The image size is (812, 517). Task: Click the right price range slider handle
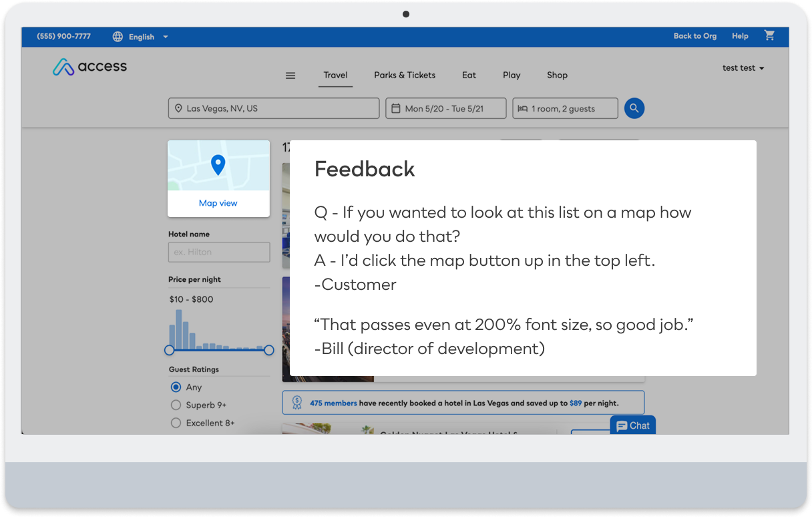[269, 350]
